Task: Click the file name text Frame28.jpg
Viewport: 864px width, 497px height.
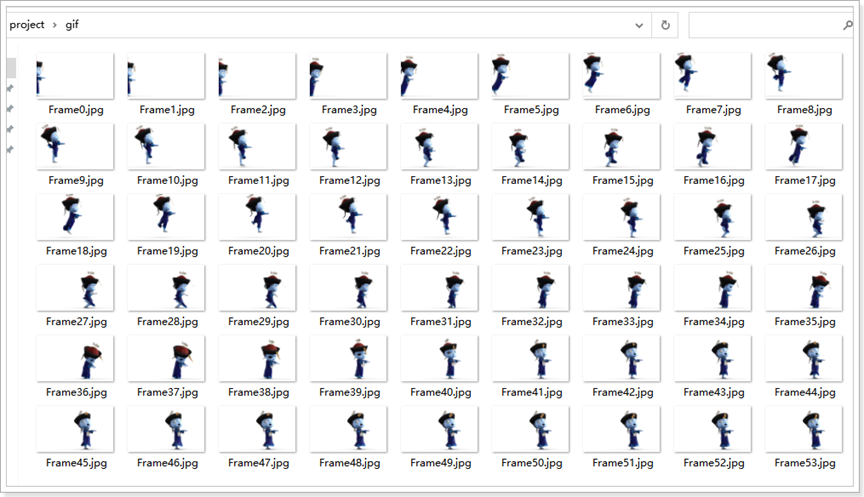Action: click(168, 322)
